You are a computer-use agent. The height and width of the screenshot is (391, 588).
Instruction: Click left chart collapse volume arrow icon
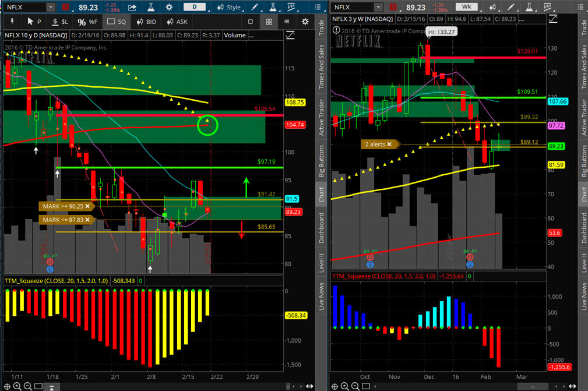coord(52,388)
